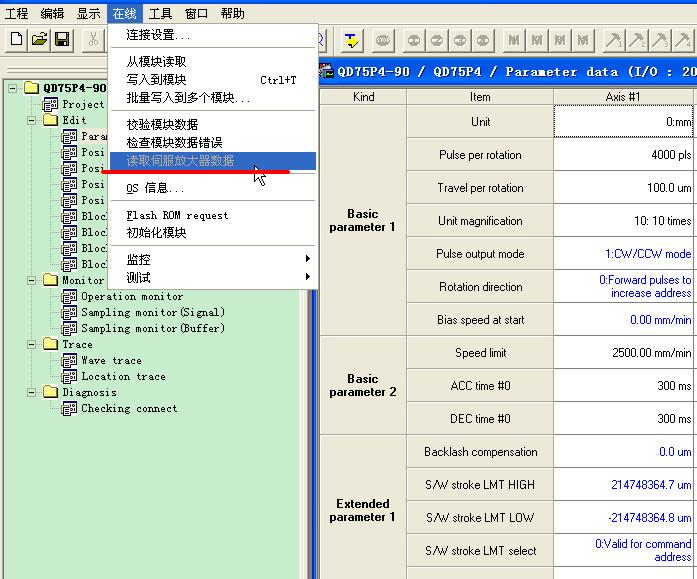The width and height of the screenshot is (697, 579).
Task: Open Wave trace in the tree
Action: point(111,360)
